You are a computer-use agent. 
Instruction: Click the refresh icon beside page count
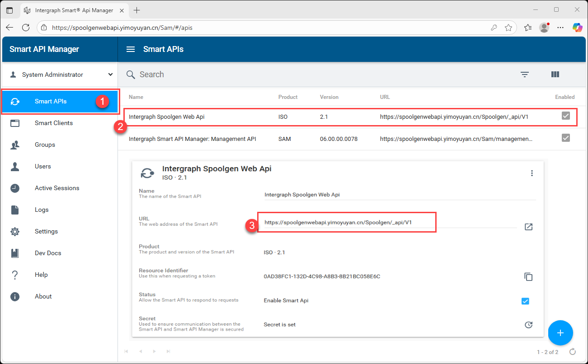[x=573, y=352]
